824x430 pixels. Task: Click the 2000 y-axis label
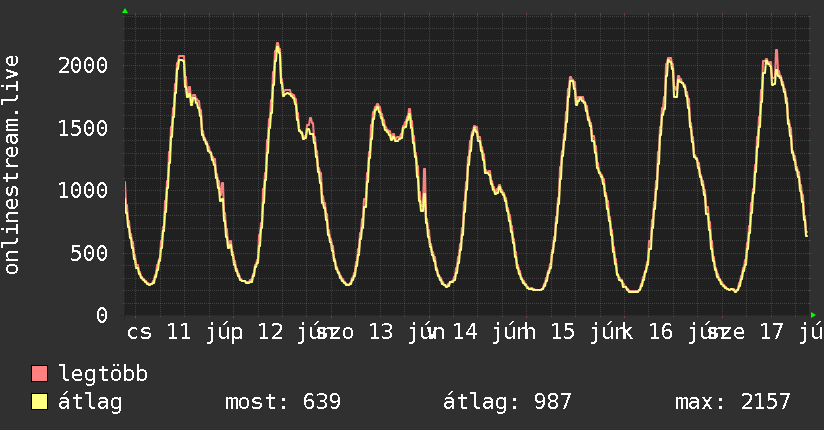click(x=83, y=66)
